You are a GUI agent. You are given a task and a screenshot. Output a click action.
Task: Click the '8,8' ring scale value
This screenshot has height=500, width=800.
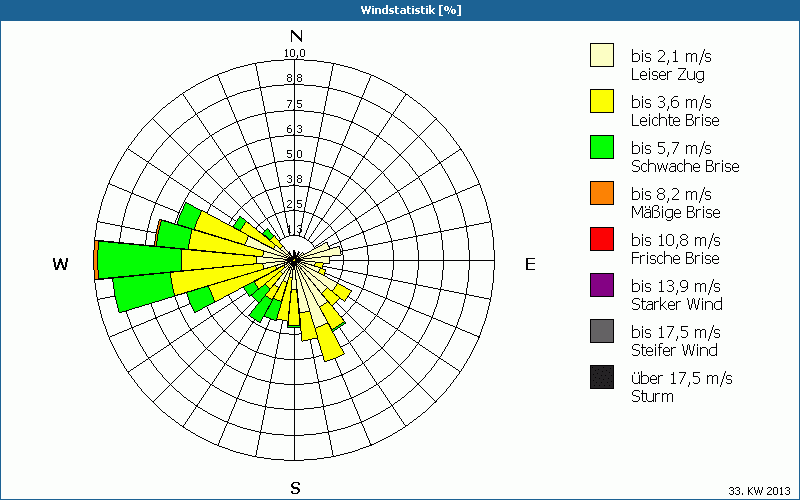[x=294, y=79]
